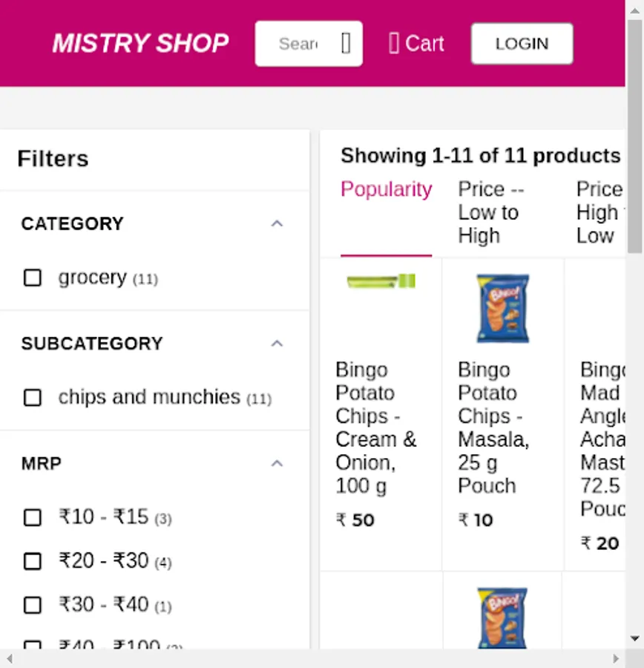The image size is (644, 668).
Task: Click the MISTRY SHOP logo
Action: coord(140,44)
